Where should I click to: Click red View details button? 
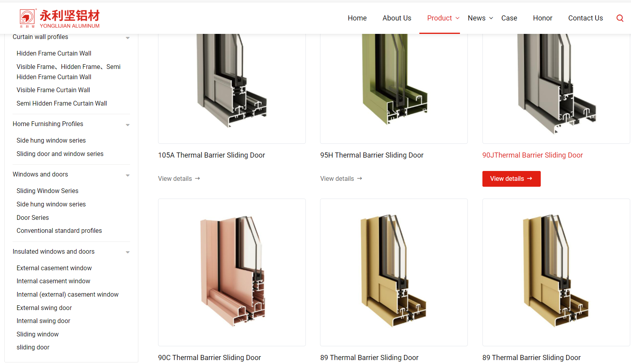pyautogui.click(x=511, y=179)
